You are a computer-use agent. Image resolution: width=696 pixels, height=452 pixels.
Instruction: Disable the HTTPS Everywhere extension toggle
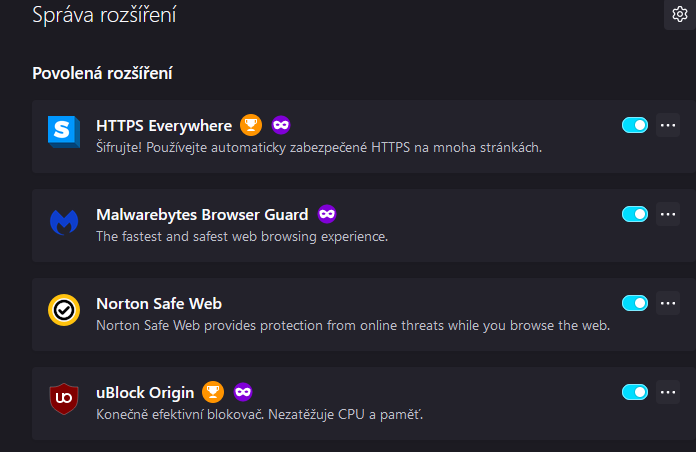pos(635,125)
